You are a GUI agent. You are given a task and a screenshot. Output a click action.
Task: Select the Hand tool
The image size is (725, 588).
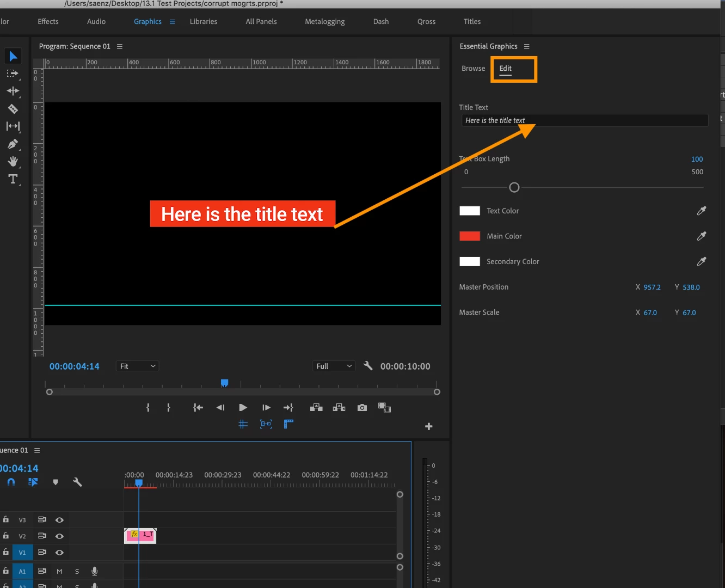(x=13, y=161)
